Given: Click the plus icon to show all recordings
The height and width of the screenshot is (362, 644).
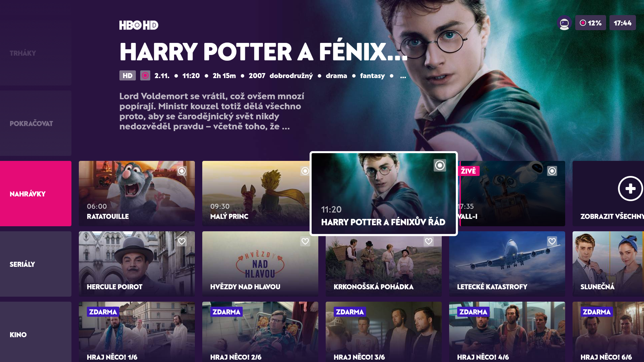Looking at the screenshot, I should [630, 188].
